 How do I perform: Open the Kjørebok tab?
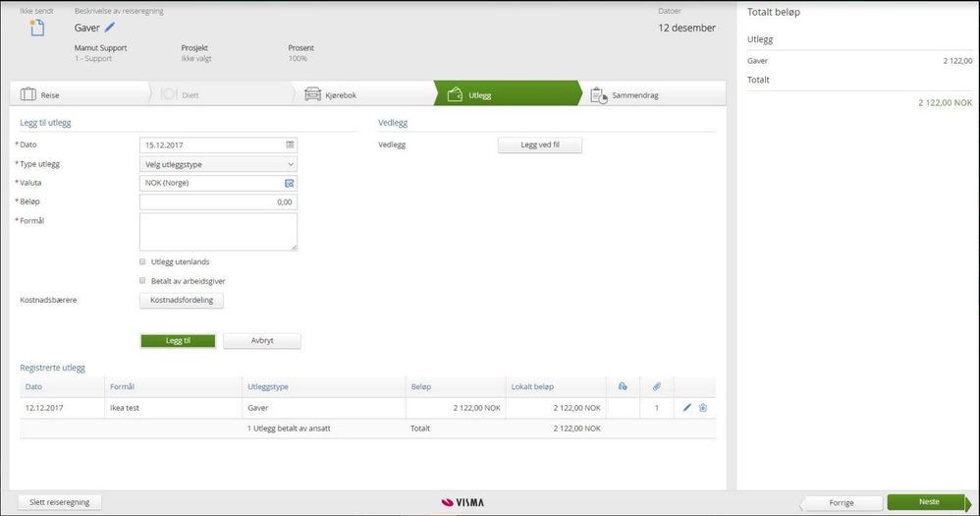click(363, 94)
